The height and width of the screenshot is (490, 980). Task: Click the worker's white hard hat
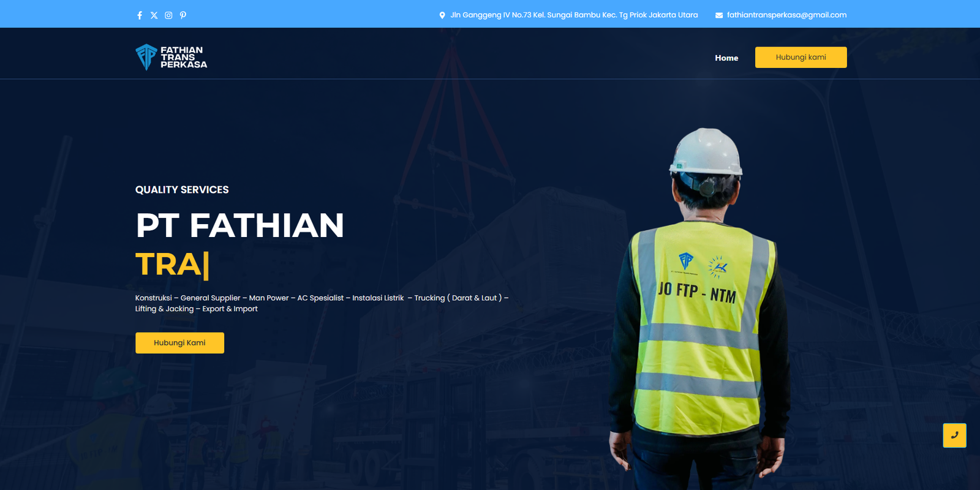tap(706, 151)
